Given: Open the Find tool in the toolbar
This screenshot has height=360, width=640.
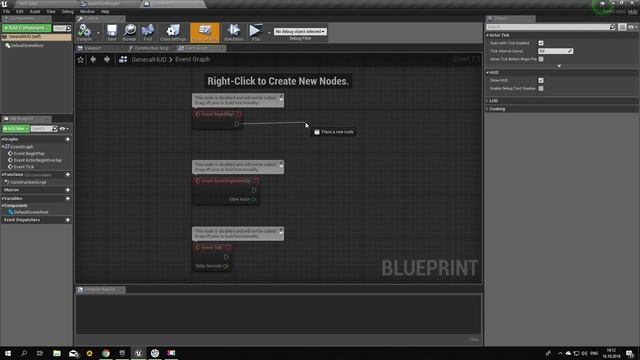Looking at the screenshot, I should point(148,32).
